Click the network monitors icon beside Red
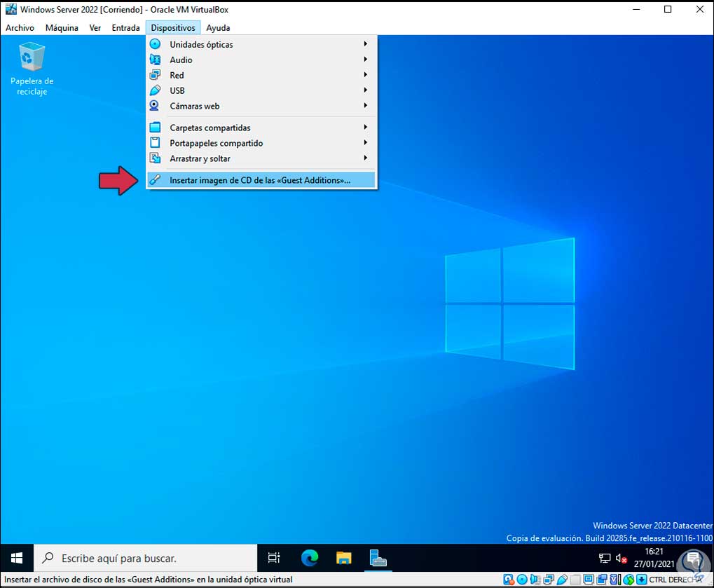Image resolution: width=714 pixels, height=588 pixels. [156, 75]
